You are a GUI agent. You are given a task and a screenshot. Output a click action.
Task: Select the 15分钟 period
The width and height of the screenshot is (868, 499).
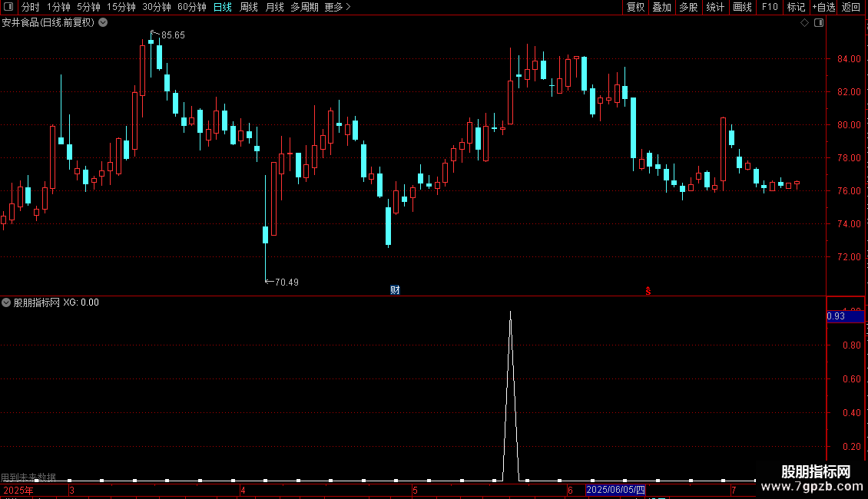tap(121, 7)
